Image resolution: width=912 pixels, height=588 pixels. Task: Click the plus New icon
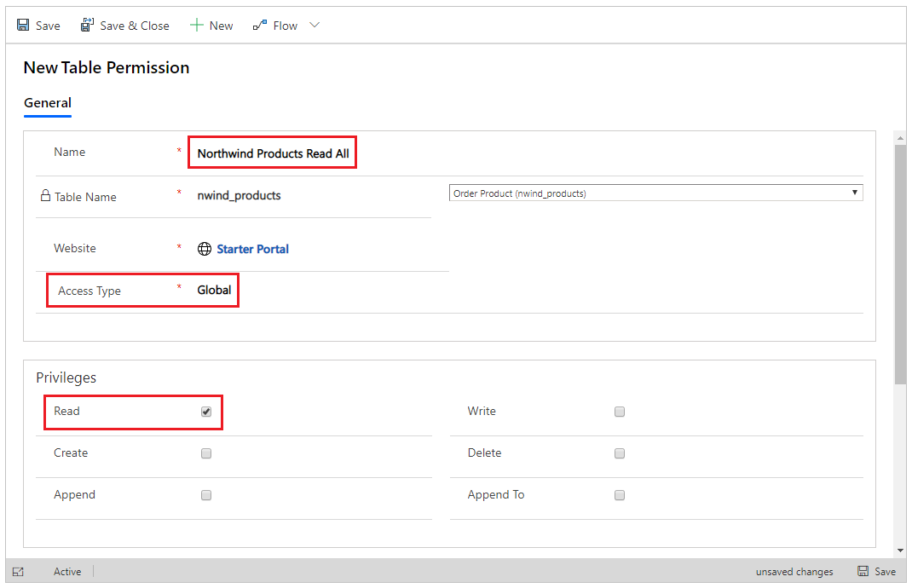pyautogui.click(x=197, y=25)
